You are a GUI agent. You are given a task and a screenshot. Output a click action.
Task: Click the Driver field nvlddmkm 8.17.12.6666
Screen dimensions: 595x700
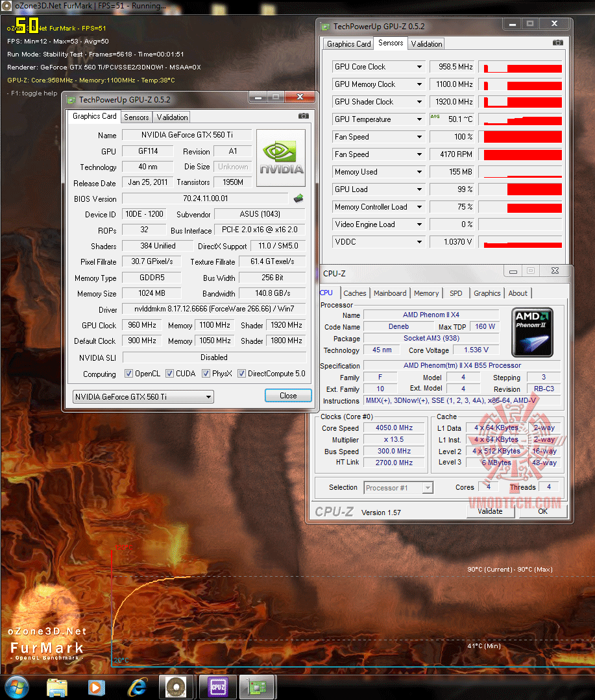point(214,309)
